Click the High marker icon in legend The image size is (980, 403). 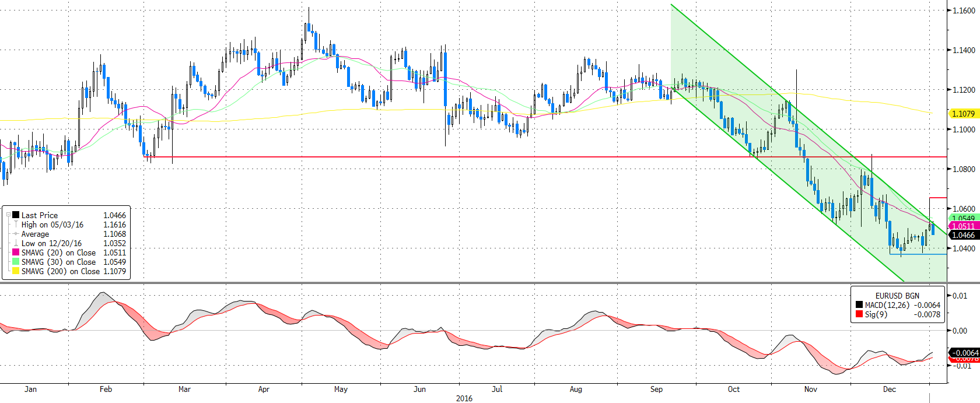click(x=16, y=224)
